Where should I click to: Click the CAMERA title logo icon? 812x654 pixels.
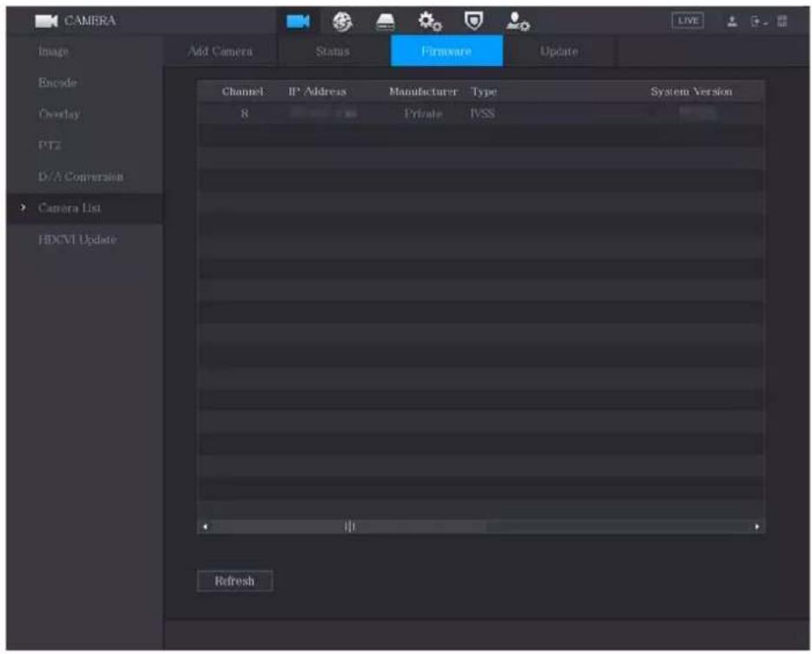[46, 21]
